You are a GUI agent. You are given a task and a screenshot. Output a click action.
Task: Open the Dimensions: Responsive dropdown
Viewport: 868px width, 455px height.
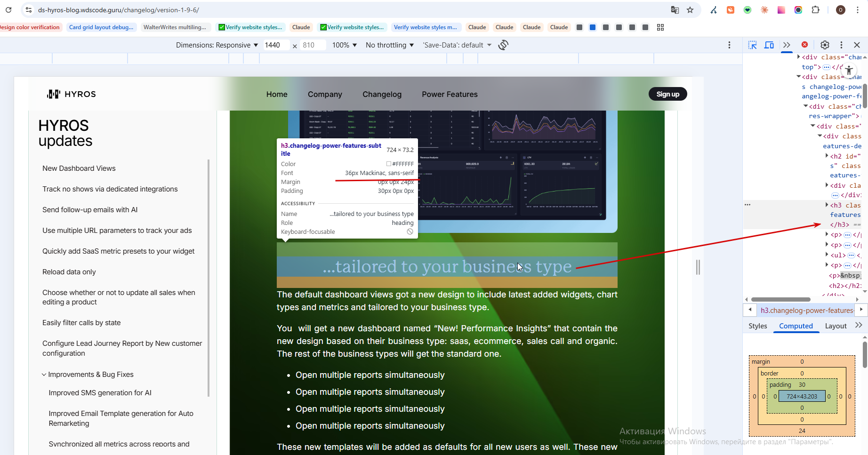click(217, 45)
